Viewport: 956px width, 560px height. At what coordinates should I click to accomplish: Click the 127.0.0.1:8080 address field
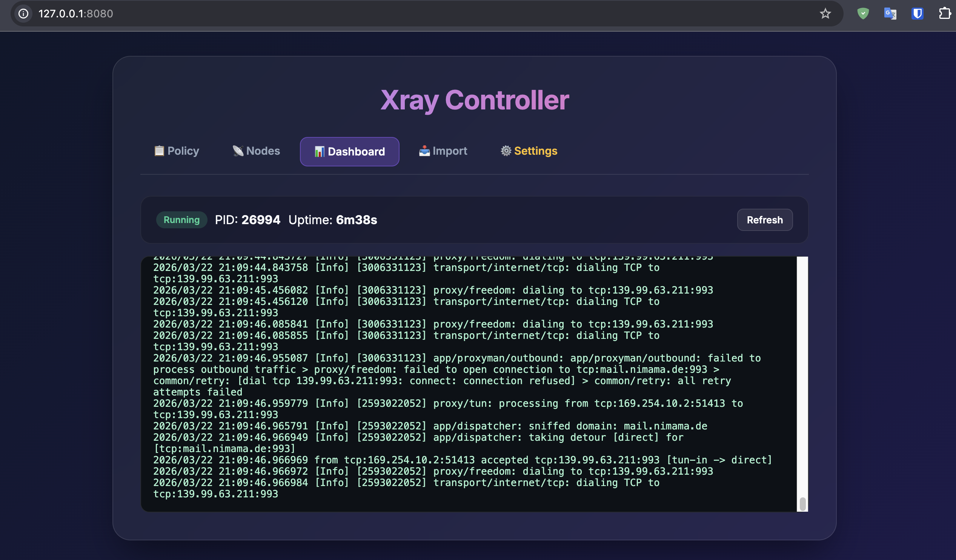[76, 14]
